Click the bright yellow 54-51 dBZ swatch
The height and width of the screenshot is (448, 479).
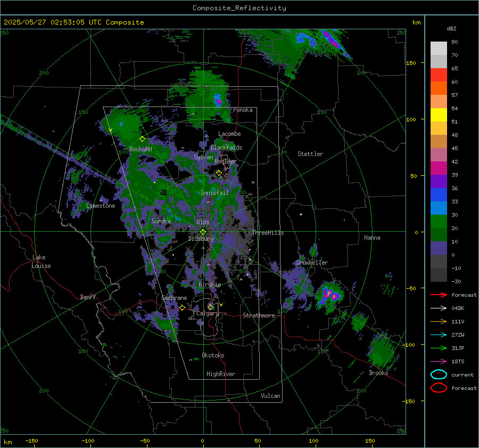pyautogui.click(x=439, y=115)
